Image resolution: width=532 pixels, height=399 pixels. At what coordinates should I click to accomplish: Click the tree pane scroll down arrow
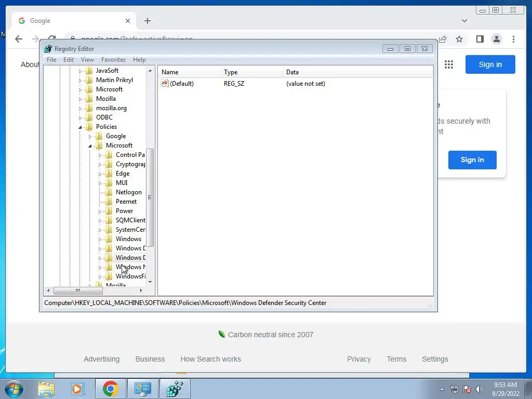[x=150, y=282]
